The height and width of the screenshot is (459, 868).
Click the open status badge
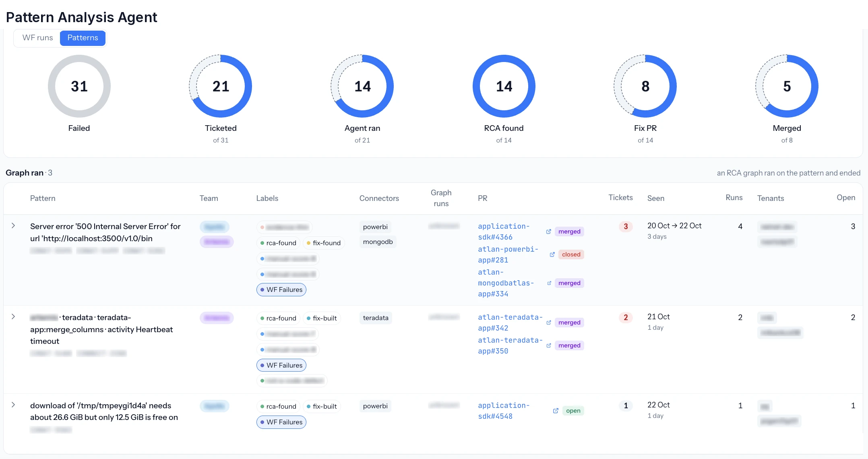pos(573,411)
